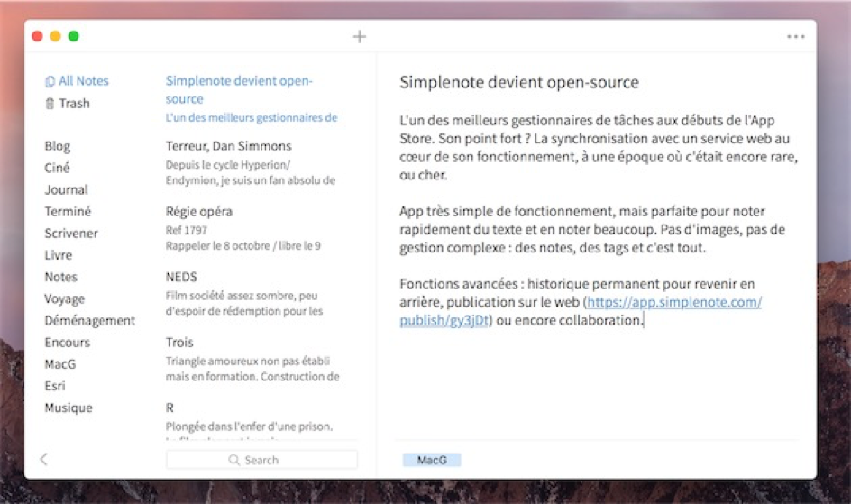Click in the Search field

coord(261,460)
